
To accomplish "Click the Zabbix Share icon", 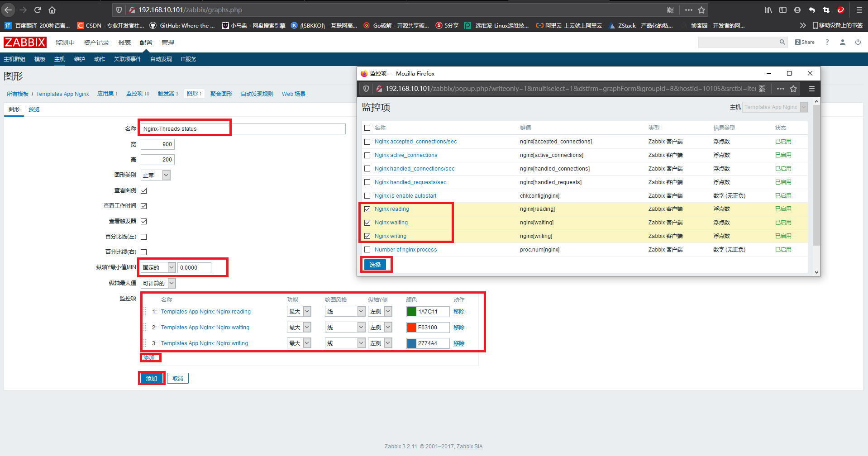I will click(805, 42).
